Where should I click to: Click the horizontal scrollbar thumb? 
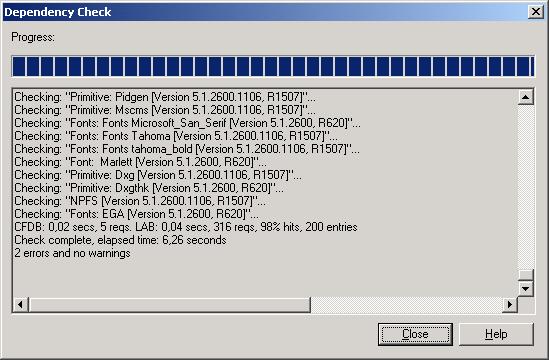tap(170, 305)
